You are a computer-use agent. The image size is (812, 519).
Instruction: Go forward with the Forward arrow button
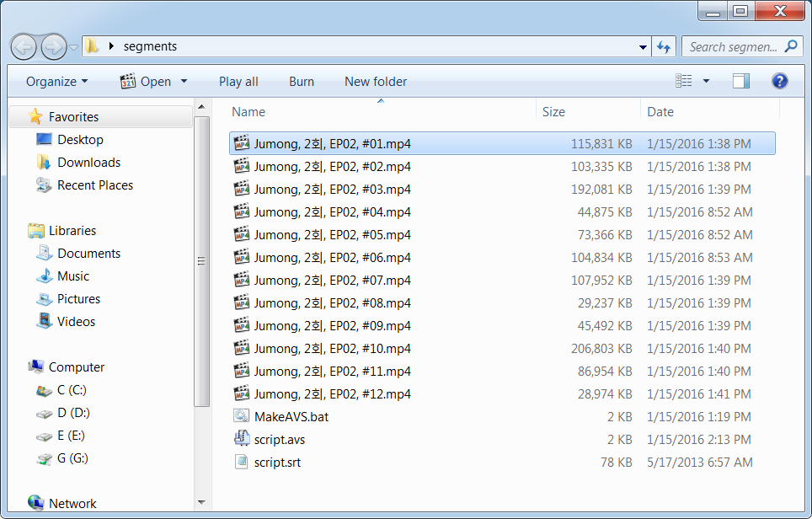(54, 47)
